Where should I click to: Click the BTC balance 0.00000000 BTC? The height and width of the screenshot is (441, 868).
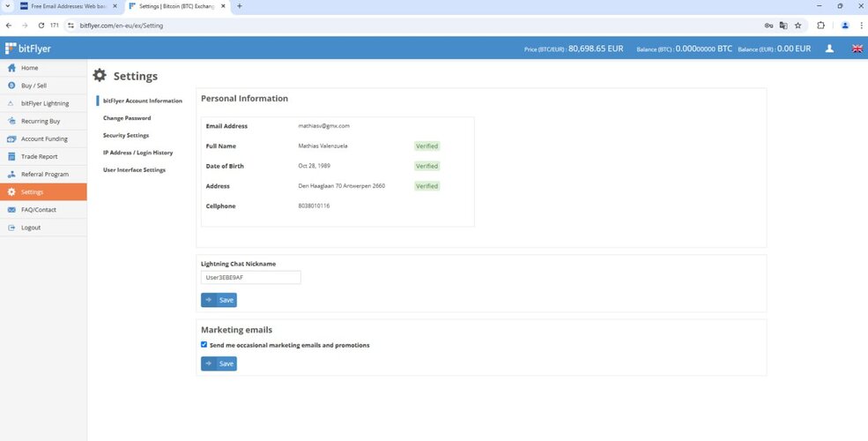point(703,49)
